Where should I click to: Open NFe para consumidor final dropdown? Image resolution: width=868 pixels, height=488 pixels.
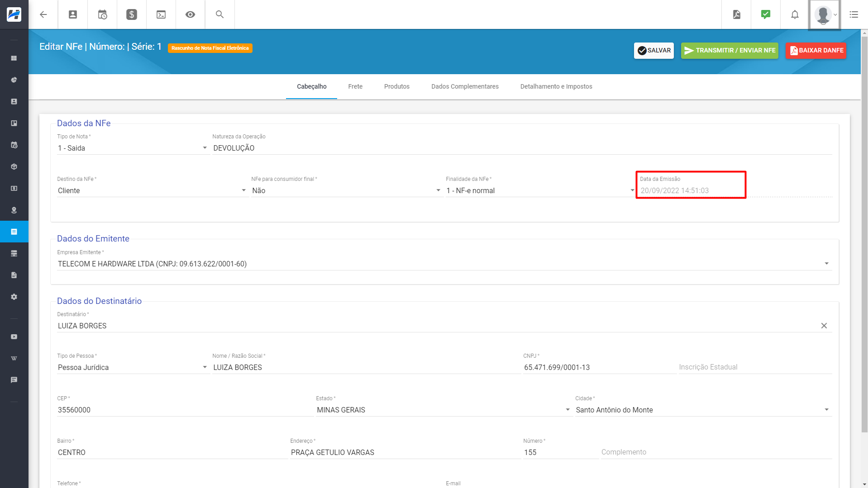pos(347,190)
